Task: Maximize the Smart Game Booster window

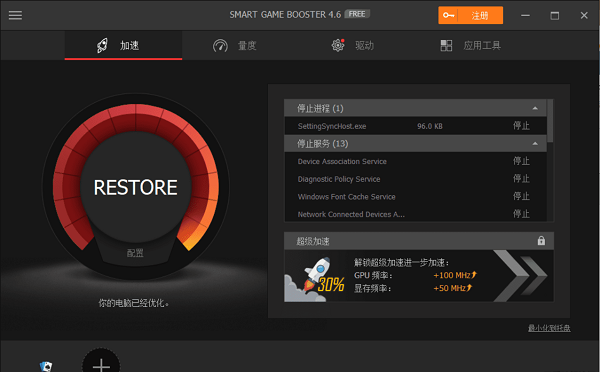Action: coord(554,15)
